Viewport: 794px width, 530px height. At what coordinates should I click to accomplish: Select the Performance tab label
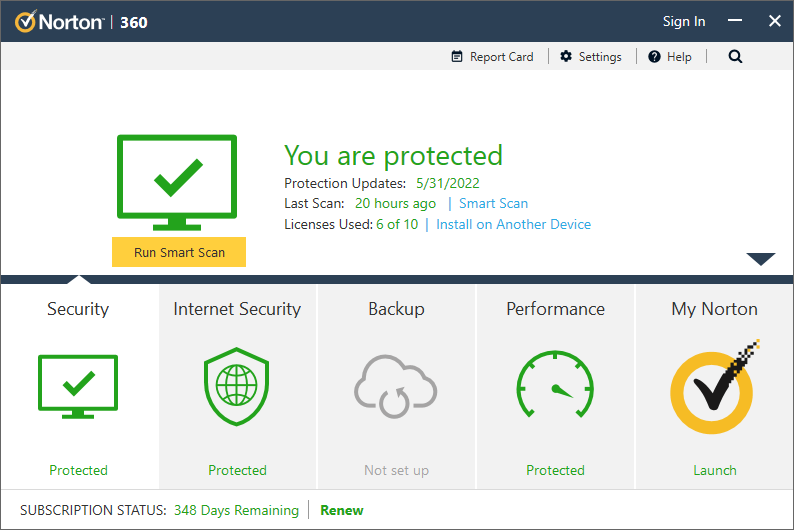click(555, 309)
